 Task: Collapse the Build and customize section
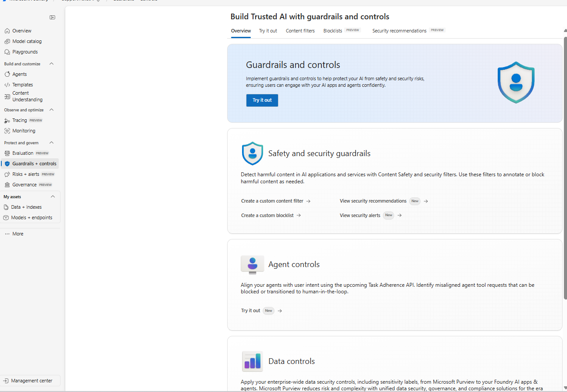(51, 64)
